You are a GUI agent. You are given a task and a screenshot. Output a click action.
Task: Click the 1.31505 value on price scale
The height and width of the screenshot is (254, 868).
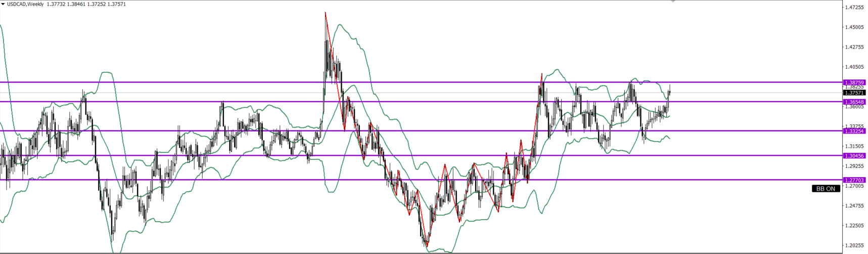tap(854, 146)
